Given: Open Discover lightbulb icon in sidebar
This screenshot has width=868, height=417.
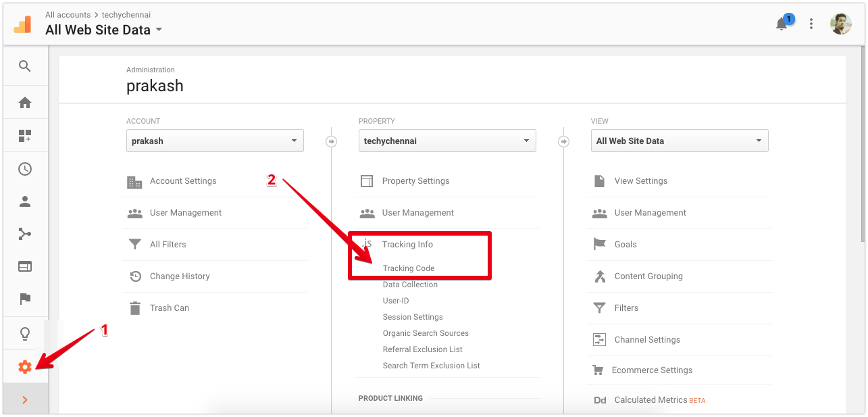Looking at the screenshot, I should (25, 334).
